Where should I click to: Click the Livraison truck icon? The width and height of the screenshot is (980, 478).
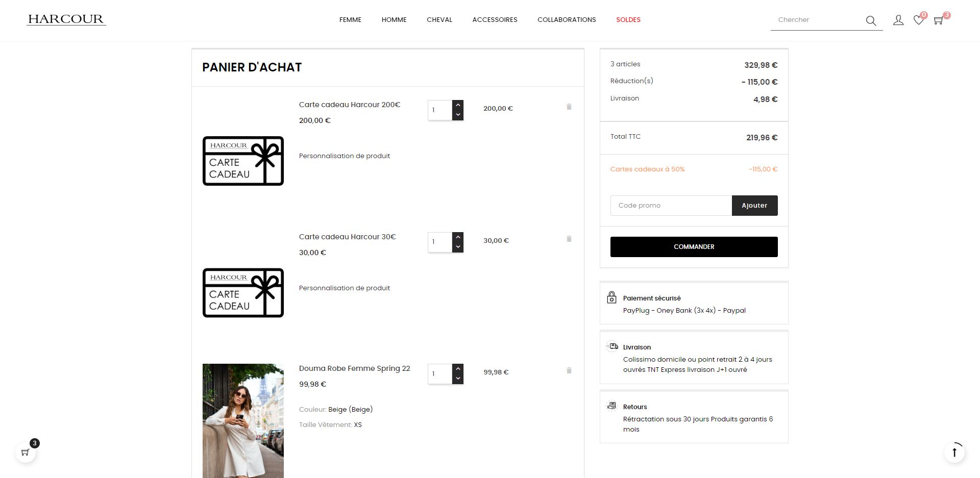(x=611, y=346)
